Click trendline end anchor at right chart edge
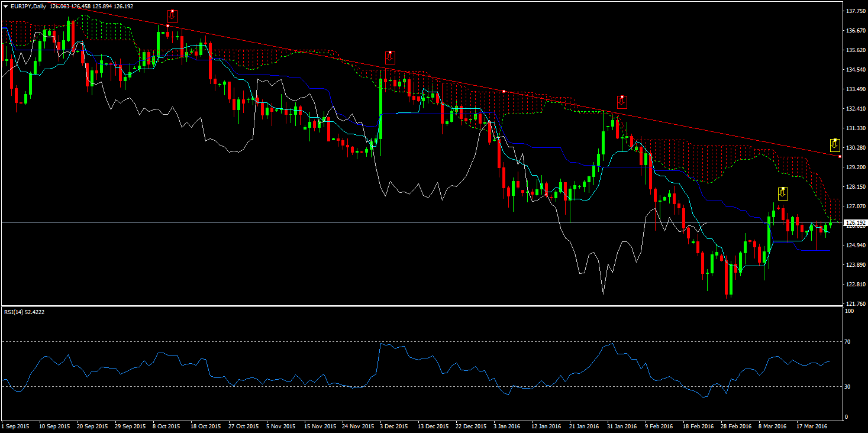 coord(840,156)
